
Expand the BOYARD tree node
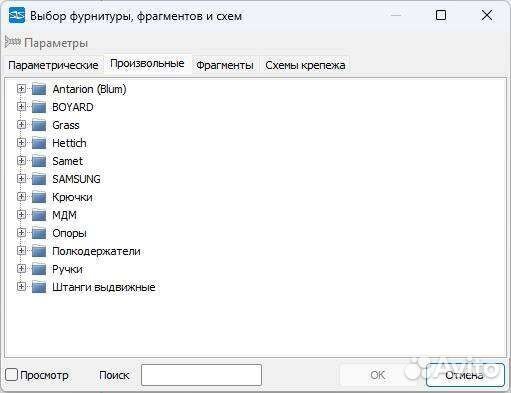[x=21, y=107]
